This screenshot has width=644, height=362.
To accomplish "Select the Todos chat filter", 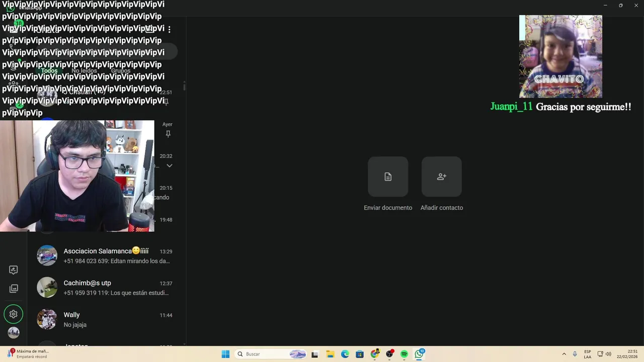I will [x=49, y=71].
